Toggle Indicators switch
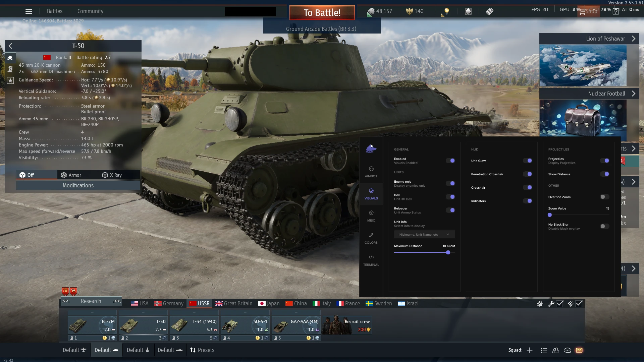This screenshot has width=644, height=362. pos(528,201)
